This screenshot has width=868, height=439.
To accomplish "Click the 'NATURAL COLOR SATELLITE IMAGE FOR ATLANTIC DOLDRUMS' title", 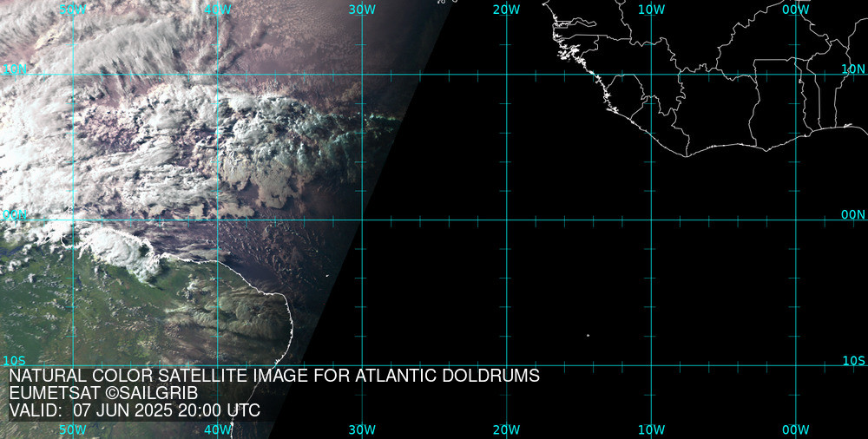I will 274,376.
